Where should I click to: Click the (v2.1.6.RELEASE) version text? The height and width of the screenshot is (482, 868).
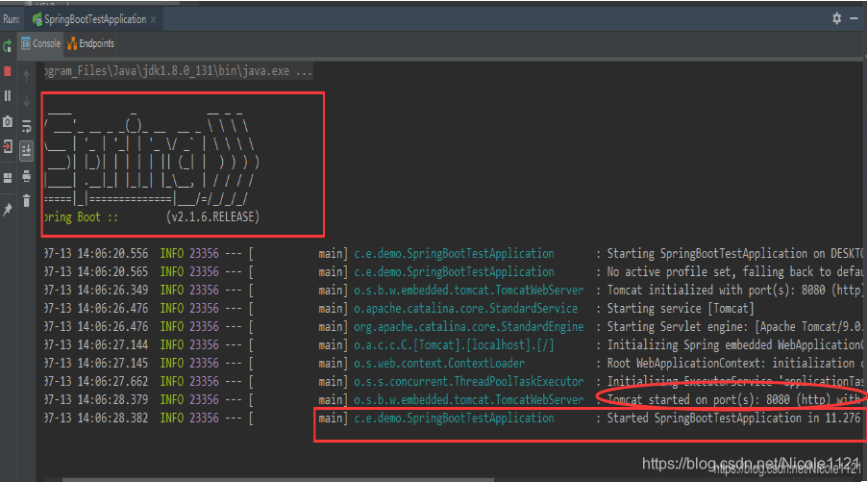click(212, 217)
